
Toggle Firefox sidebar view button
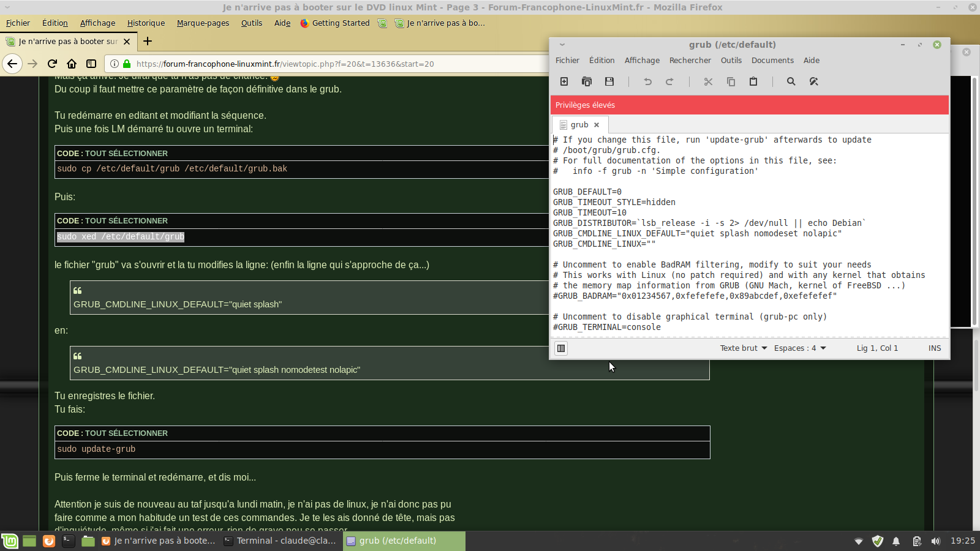91,64
